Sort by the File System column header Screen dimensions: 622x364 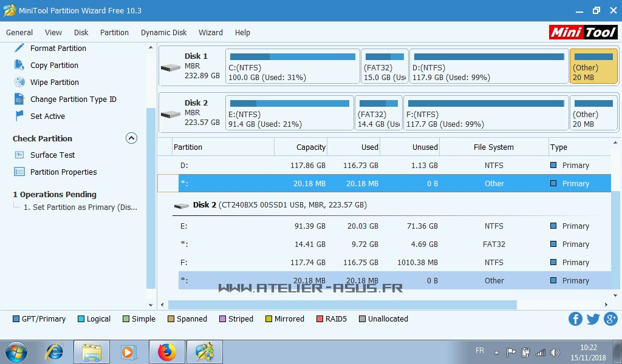(x=494, y=147)
